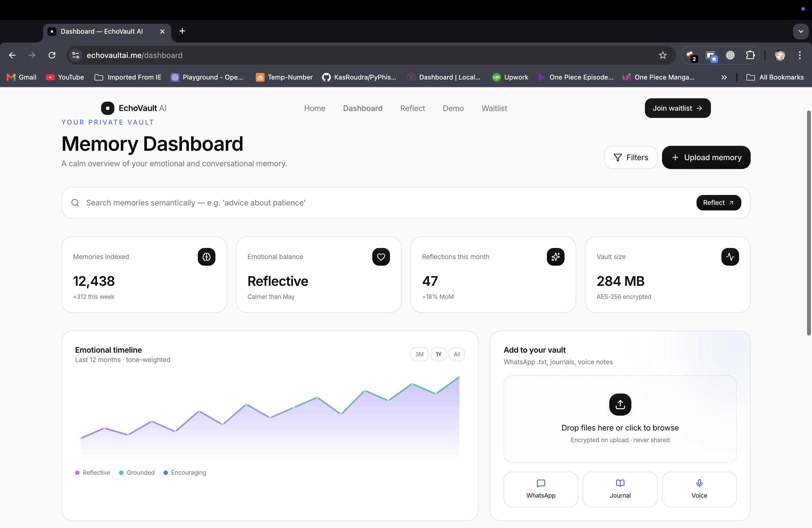Screen dimensions: 812x528
Task: Open the Imported From IE bookmarks folder
Action: coord(128,77)
